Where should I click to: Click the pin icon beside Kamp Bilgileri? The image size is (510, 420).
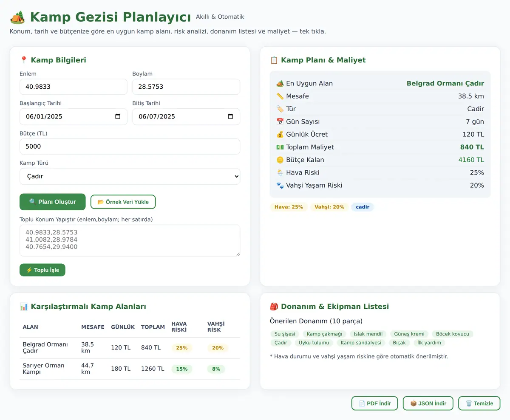[24, 60]
